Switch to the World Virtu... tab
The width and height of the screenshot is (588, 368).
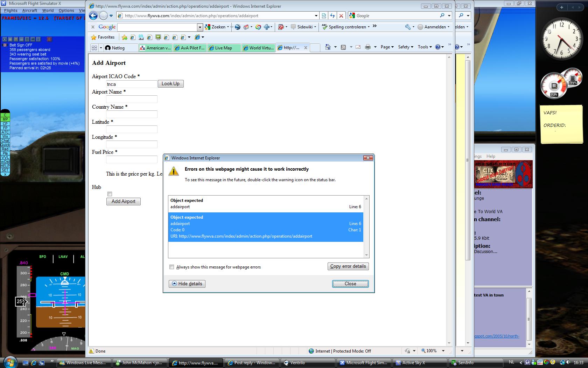[258, 48]
